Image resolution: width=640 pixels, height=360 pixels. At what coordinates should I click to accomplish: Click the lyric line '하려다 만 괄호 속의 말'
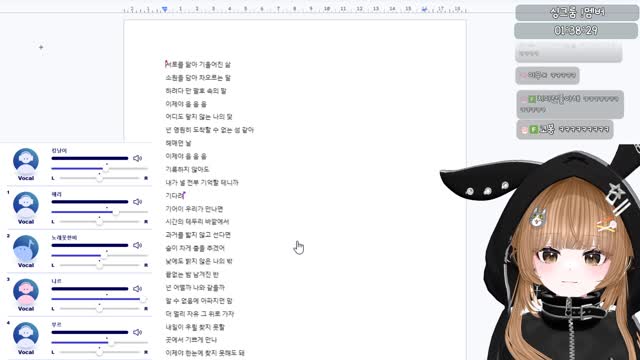click(196, 91)
